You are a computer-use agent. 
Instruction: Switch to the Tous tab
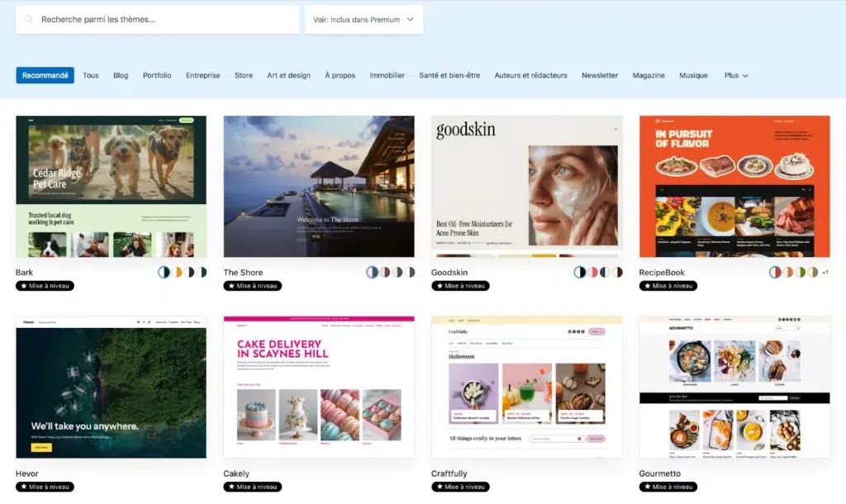[91, 75]
